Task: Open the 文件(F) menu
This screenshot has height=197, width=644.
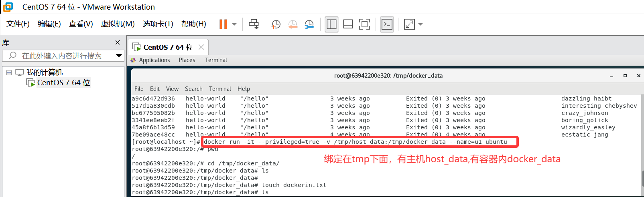Action: click(x=18, y=24)
